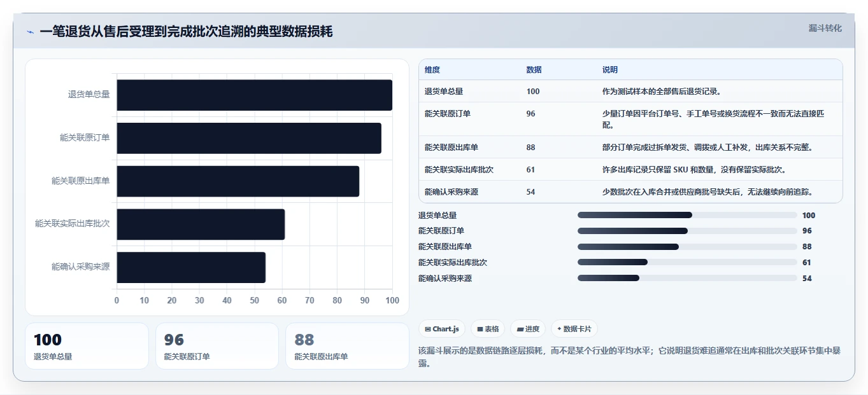Click the 维度 table column header

click(432, 70)
